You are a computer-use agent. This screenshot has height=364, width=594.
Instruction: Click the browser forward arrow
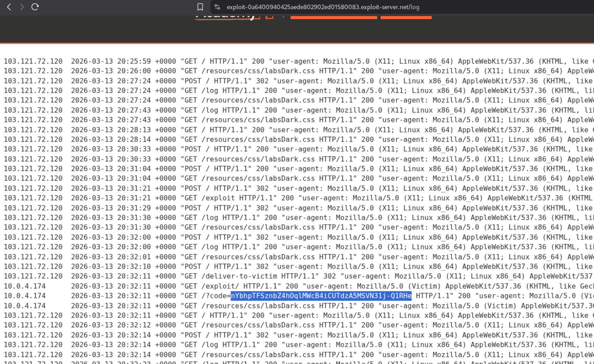[22, 7]
